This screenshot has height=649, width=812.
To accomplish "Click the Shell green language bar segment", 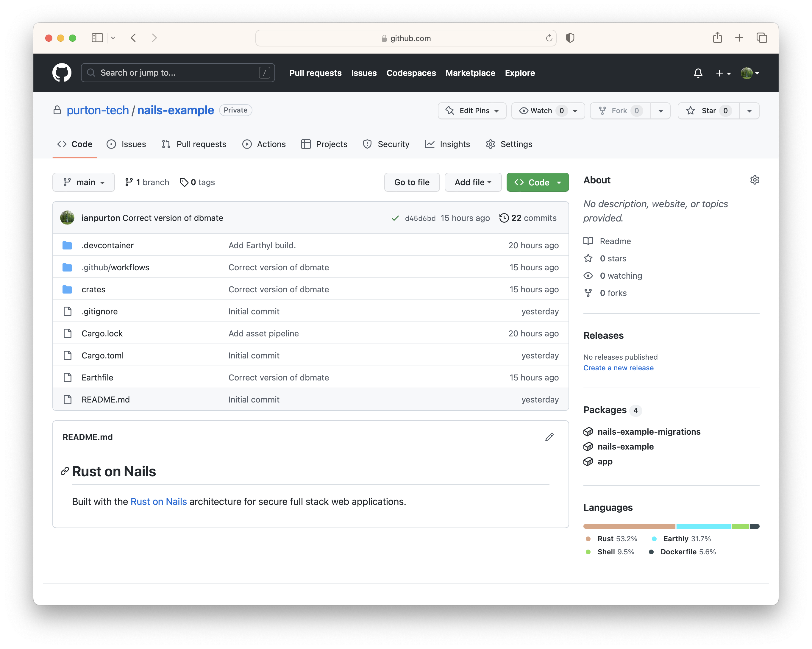I will tap(740, 526).
